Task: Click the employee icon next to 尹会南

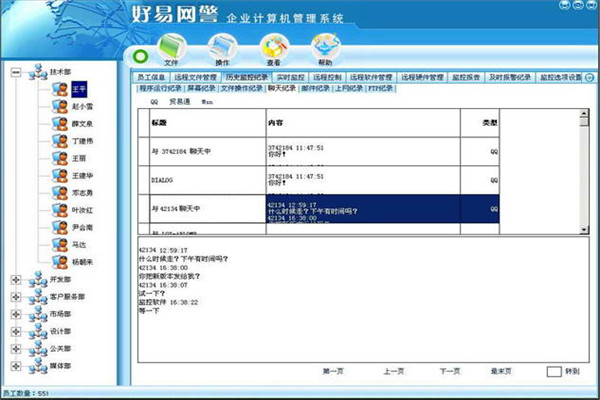Action: tap(60, 227)
